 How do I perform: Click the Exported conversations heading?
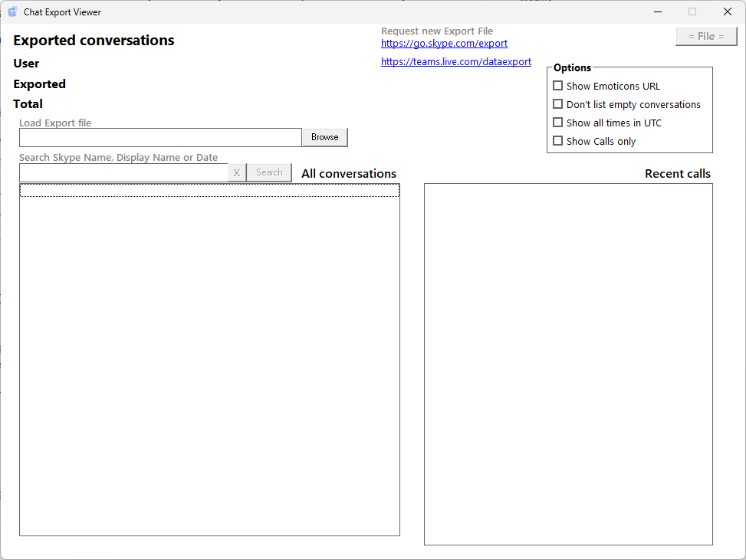(x=94, y=41)
